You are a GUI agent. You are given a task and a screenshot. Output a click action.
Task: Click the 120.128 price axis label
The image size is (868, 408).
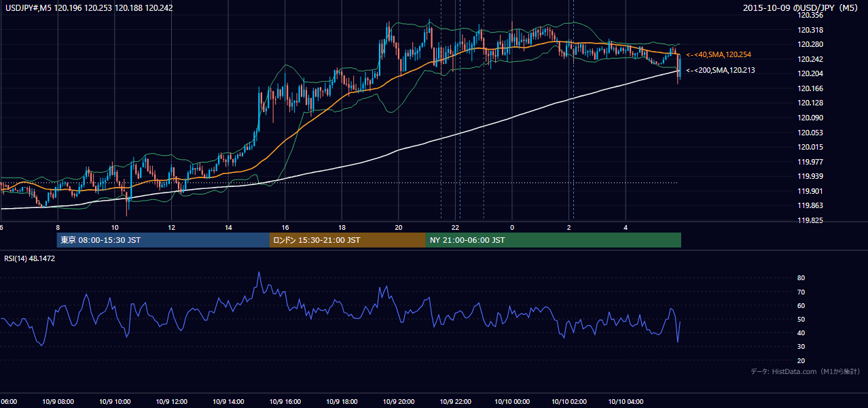(809, 103)
